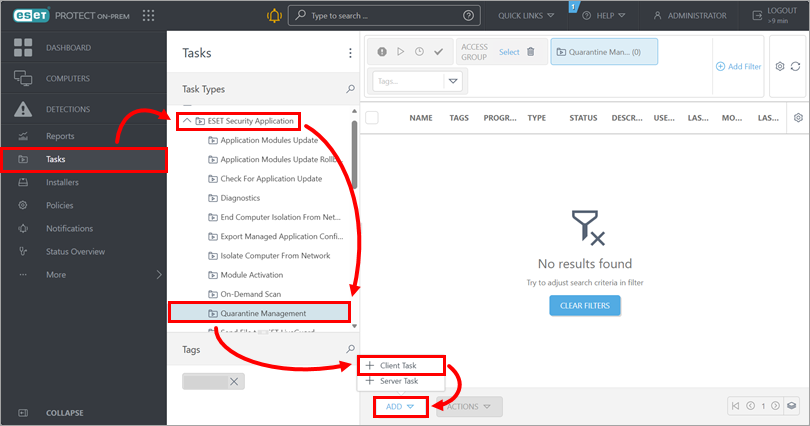
Task: Open the table column settings gear
Action: tap(798, 118)
